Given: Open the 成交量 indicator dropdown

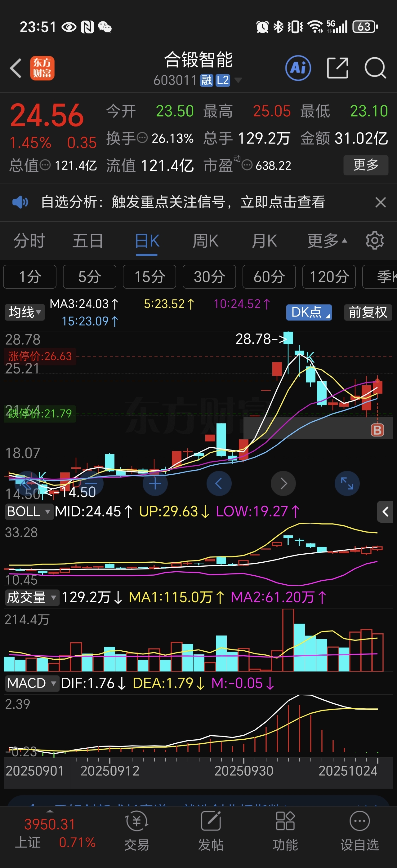Looking at the screenshot, I should pyautogui.click(x=32, y=597).
